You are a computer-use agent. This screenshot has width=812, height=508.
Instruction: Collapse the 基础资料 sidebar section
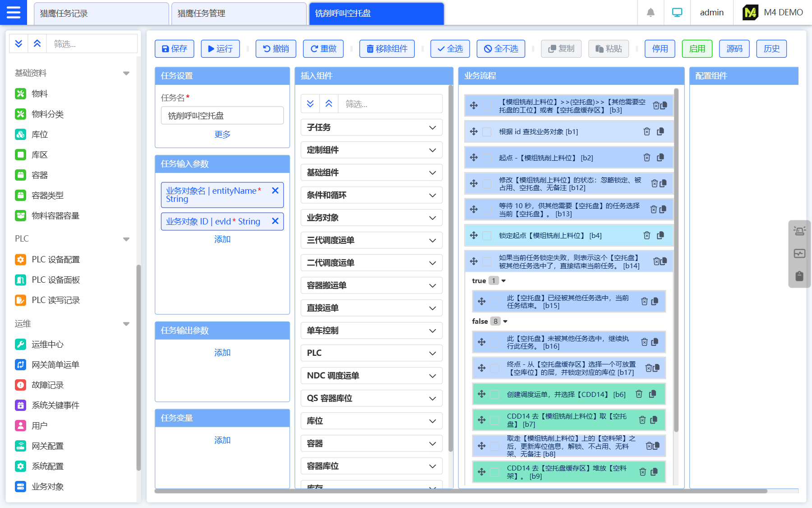pos(126,73)
